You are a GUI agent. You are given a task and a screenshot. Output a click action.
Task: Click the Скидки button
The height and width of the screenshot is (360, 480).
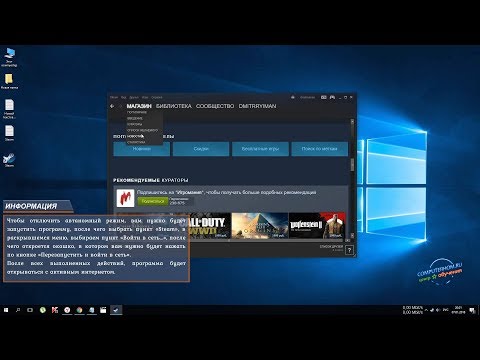tap(201, 149)
